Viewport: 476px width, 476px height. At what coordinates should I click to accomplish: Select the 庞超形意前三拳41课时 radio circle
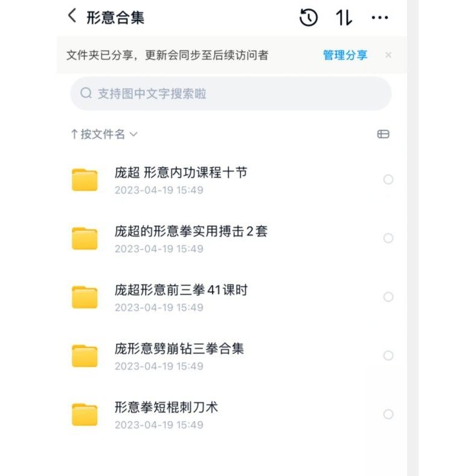pos(388,297)
